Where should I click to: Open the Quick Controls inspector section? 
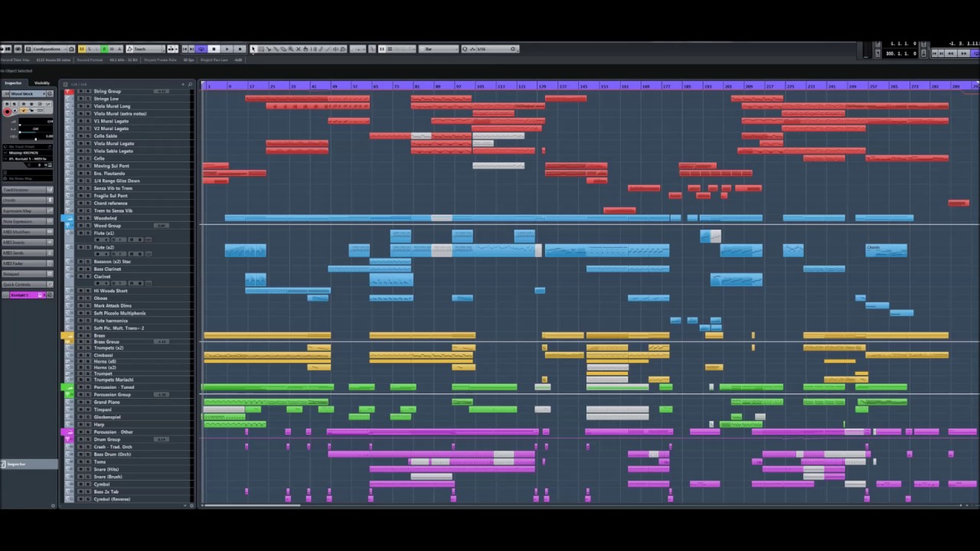coord(28,284)
